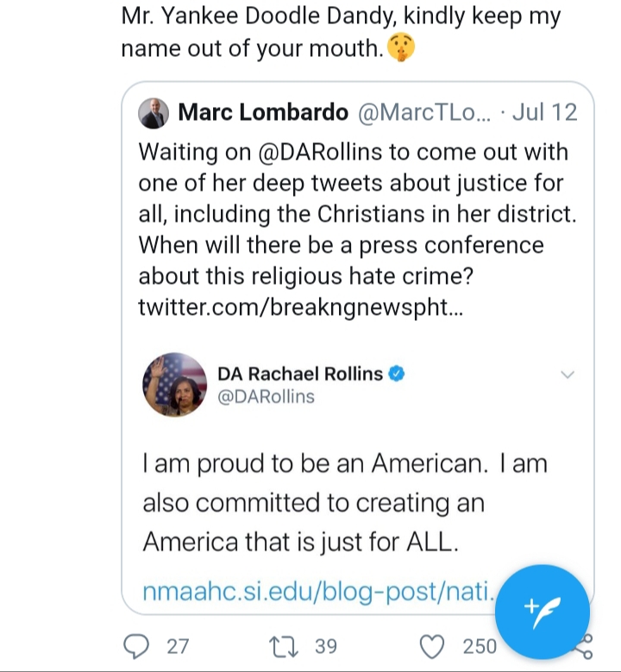The height and width of the screenshot is (672, 621).
Task: Tap the DA Rachael Rollins name
Action: pyautogui.click(x=299, y=374)
